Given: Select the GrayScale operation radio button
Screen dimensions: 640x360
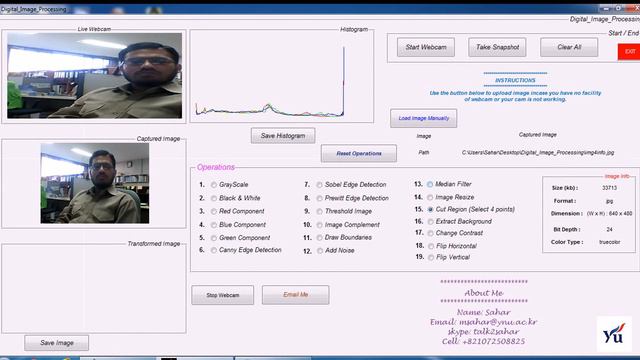Looking at the screenshot, I should click(x=214, y=185).
